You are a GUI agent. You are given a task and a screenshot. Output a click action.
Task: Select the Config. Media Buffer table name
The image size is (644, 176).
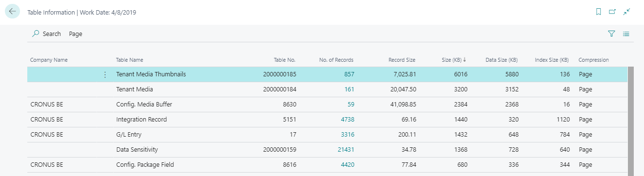pyautogui.click(x=144, y=105)
